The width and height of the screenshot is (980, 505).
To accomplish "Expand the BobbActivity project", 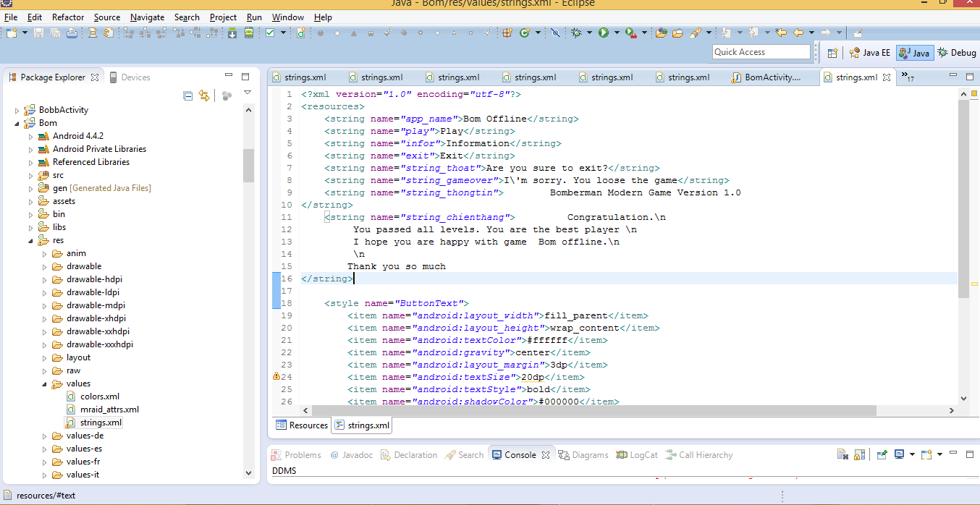I will pos(17,110).
